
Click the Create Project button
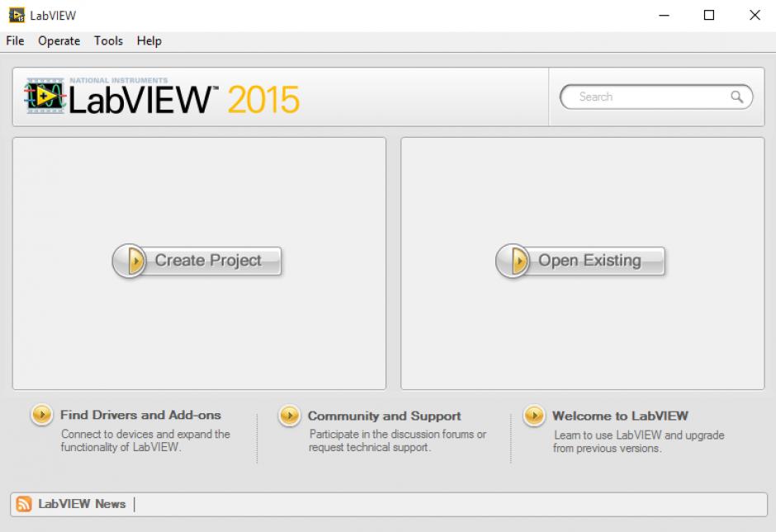(x=197, y=261)
